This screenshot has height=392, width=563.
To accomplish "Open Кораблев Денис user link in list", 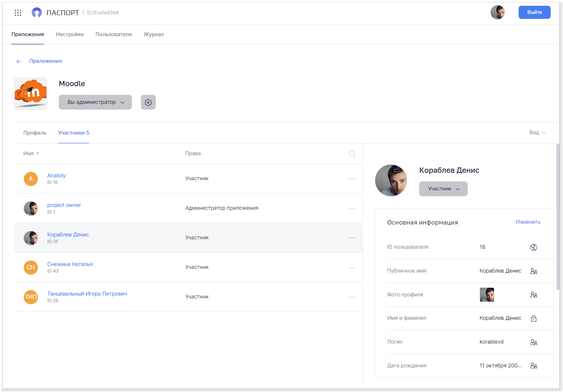I will [x=68, y=235].
